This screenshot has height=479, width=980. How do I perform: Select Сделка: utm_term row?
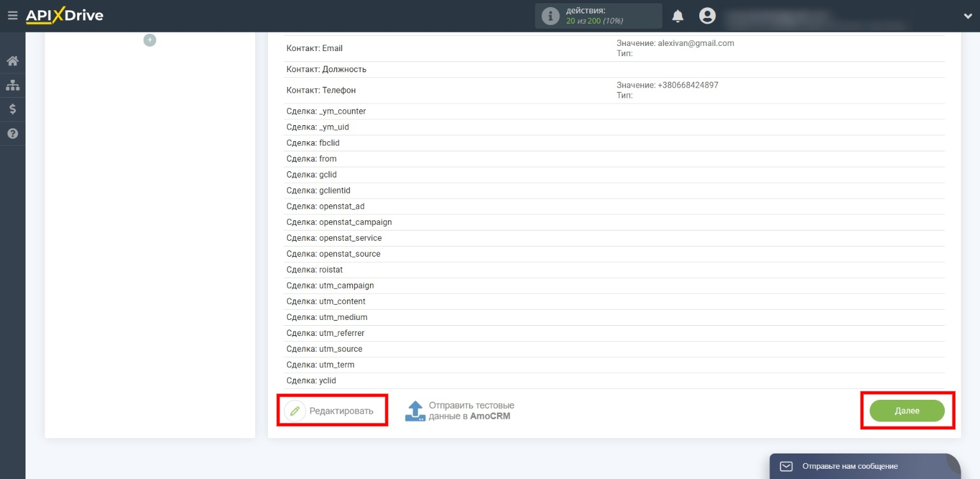[x=614, y=365]
